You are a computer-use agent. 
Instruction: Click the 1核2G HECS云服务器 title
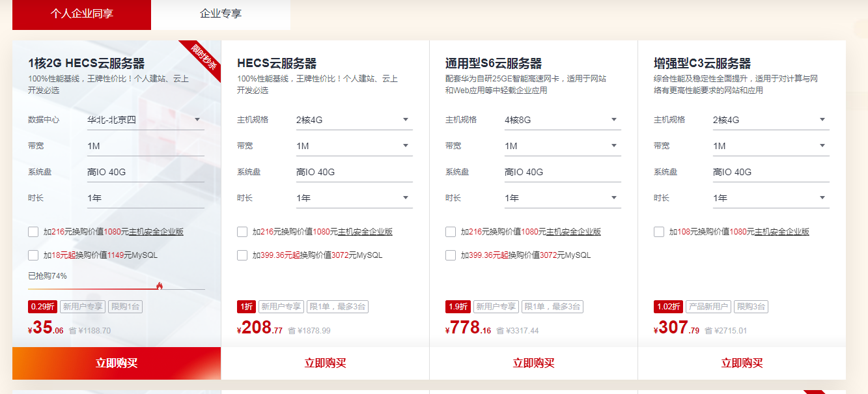[87, 63]
